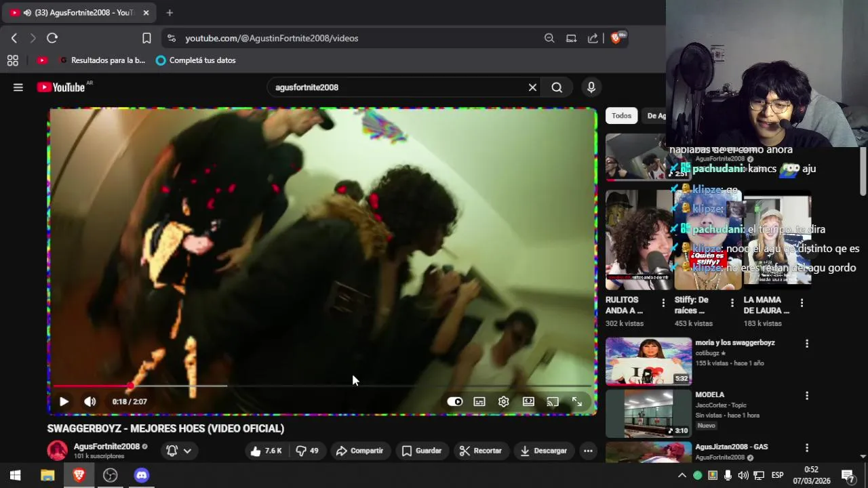
Task: Download the video with the Descargar button
Action: [x=543, y=451]
